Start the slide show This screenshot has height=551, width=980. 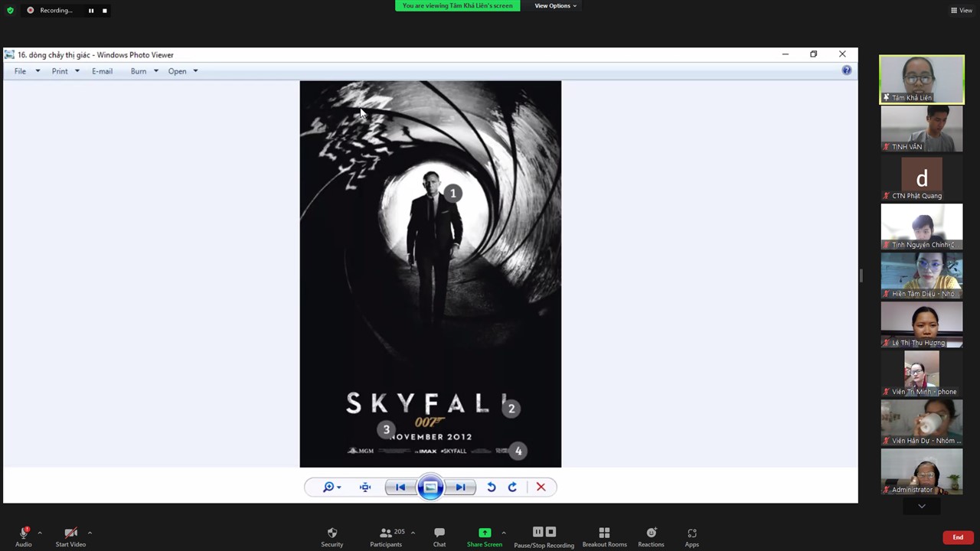tap(430, 487)
